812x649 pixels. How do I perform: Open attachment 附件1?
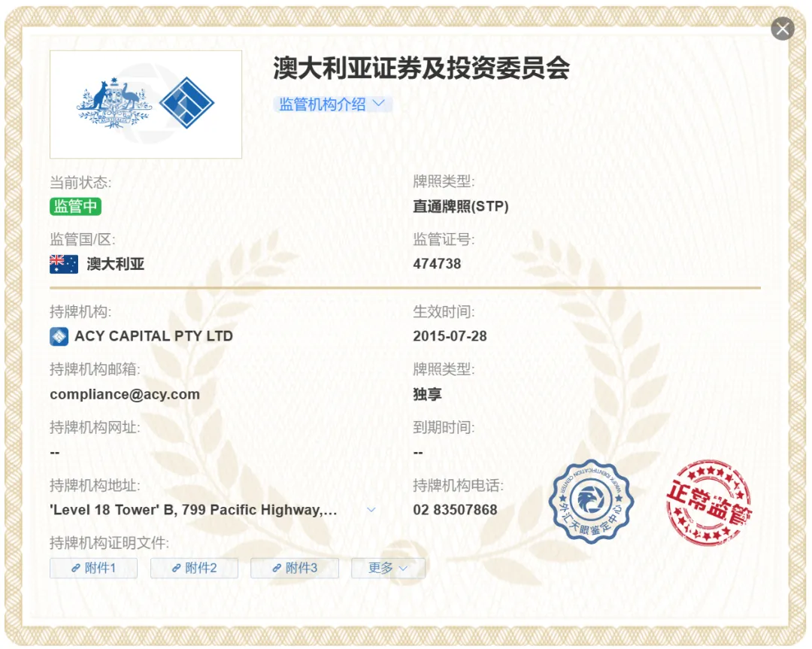[94, 569]
